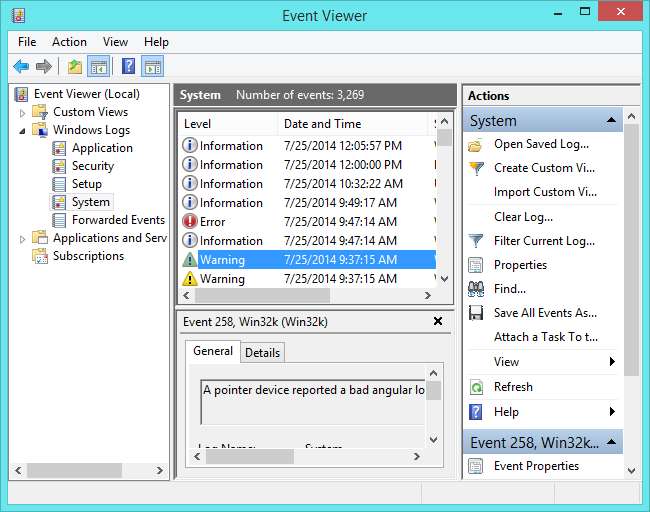Toggle the Show/Hide Action Pane button
This screenshot has height=512, width=650.
152,67
